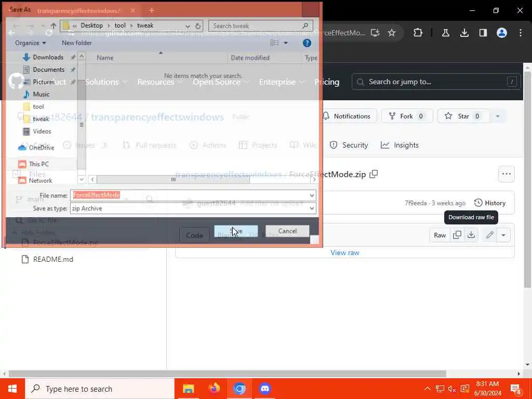Click Save in the Save As dialog
Screen dimensions: 532x399
click(236, 231)
